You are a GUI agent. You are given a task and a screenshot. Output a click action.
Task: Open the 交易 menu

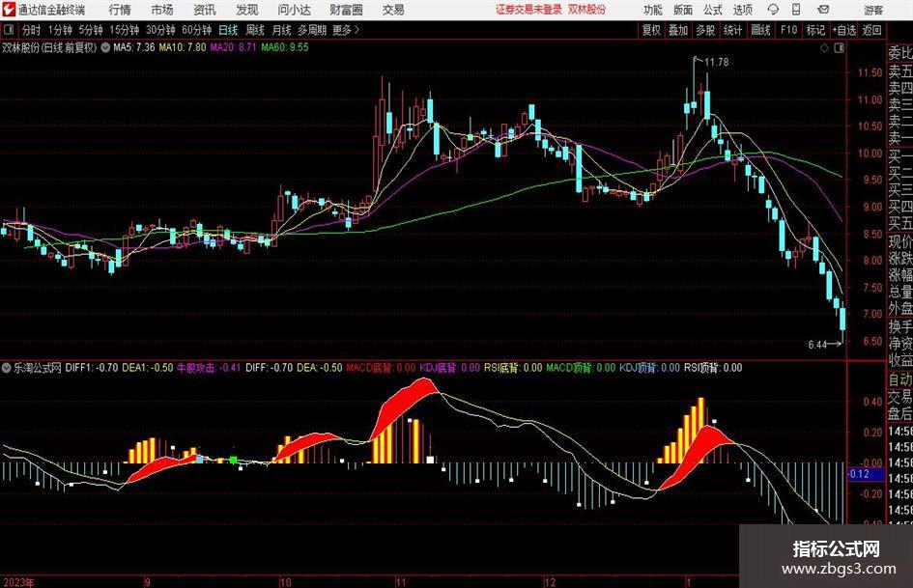click(393, 10)
